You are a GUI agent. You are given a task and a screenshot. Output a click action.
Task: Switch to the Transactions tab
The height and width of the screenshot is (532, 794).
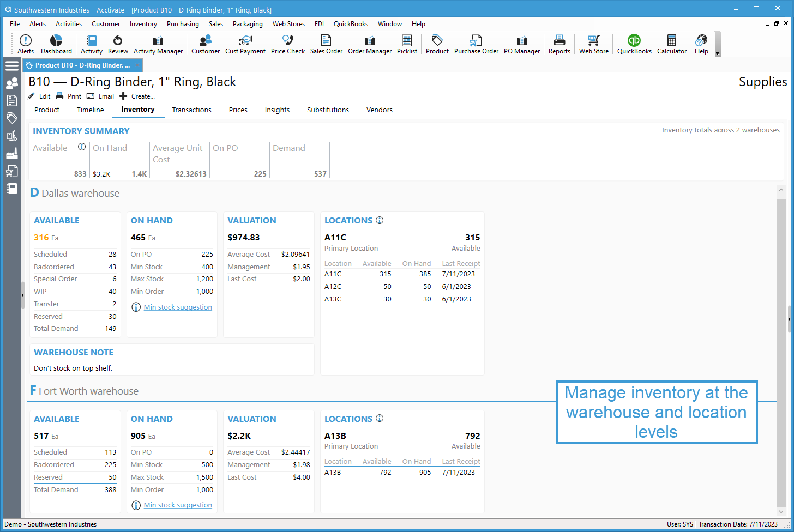tap(191, 110)
